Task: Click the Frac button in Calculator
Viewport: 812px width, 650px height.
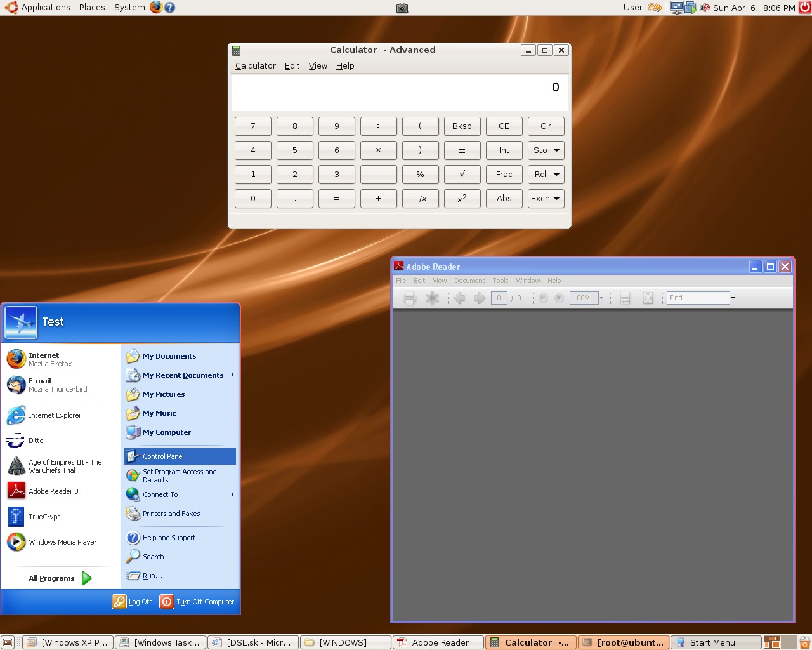Action: 504,175
